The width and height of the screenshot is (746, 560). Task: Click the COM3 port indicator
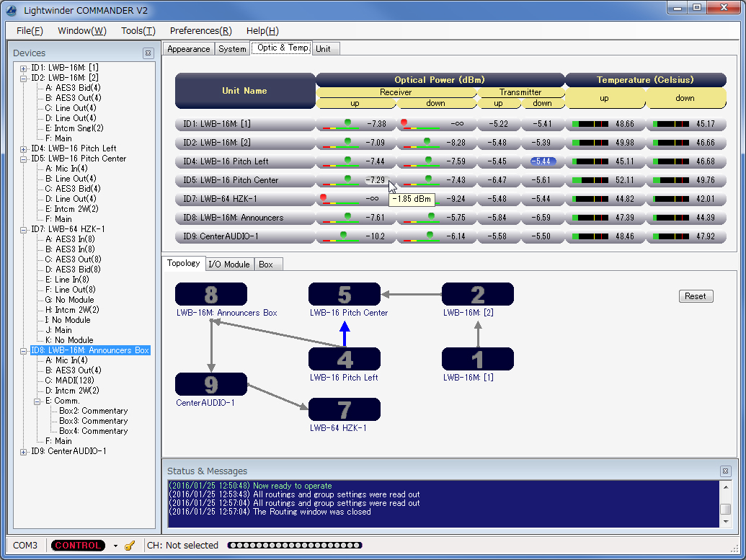25,546
